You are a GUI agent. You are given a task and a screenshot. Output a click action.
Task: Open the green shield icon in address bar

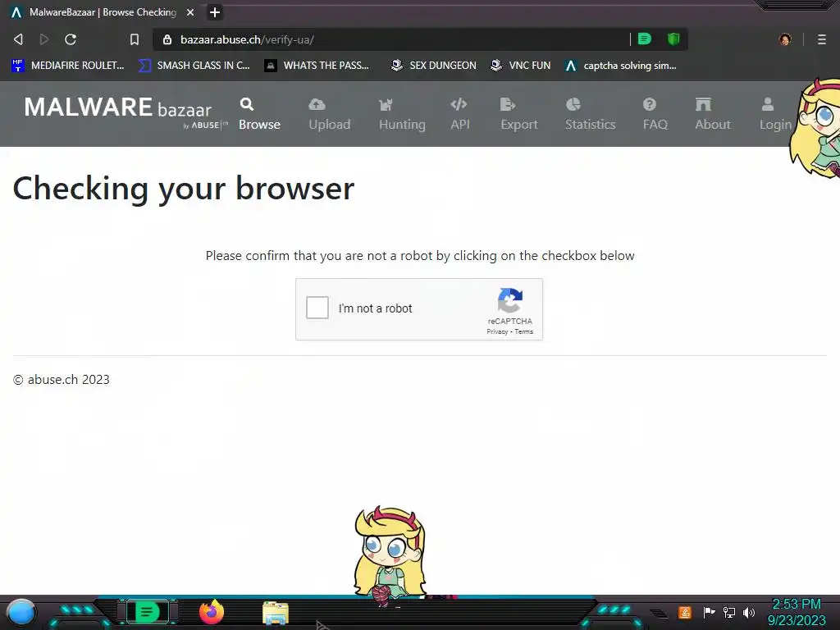(x=673, y=39)
